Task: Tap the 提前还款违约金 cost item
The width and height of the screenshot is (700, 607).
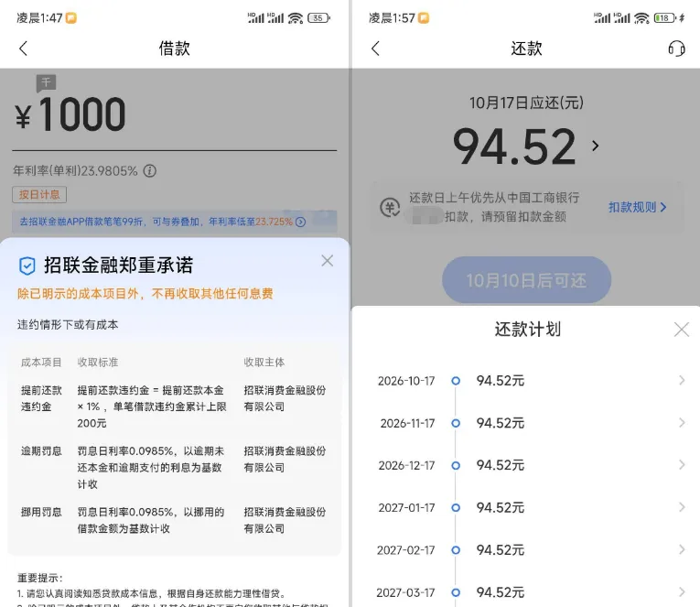Action: coord(41,398)
